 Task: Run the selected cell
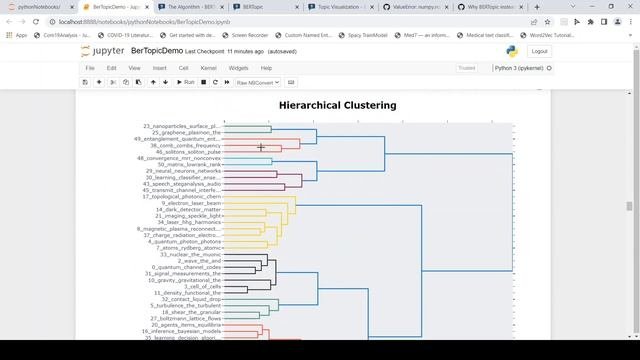coord(185,82)
